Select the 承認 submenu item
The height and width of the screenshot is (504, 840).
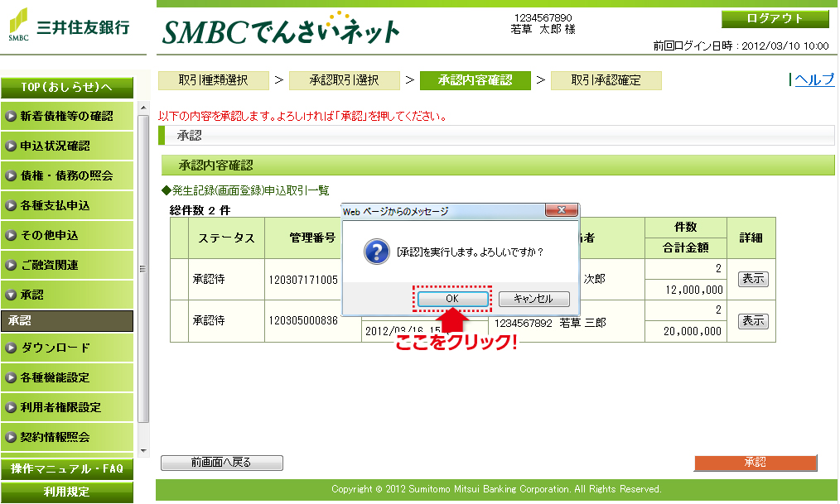coord(67,321)
